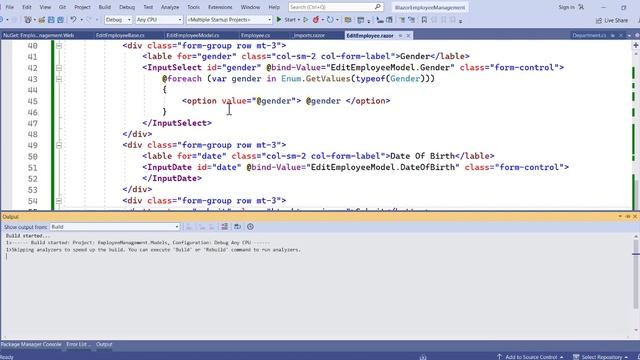
Task: Pin the EditEmployee.razor tab
Action: click(x=400, y=36)
